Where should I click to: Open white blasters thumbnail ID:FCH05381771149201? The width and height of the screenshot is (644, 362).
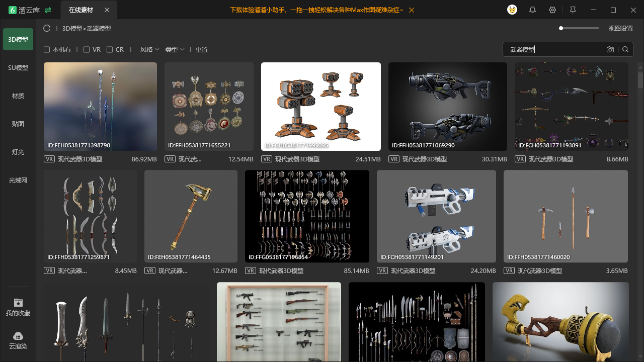(436, 216)
